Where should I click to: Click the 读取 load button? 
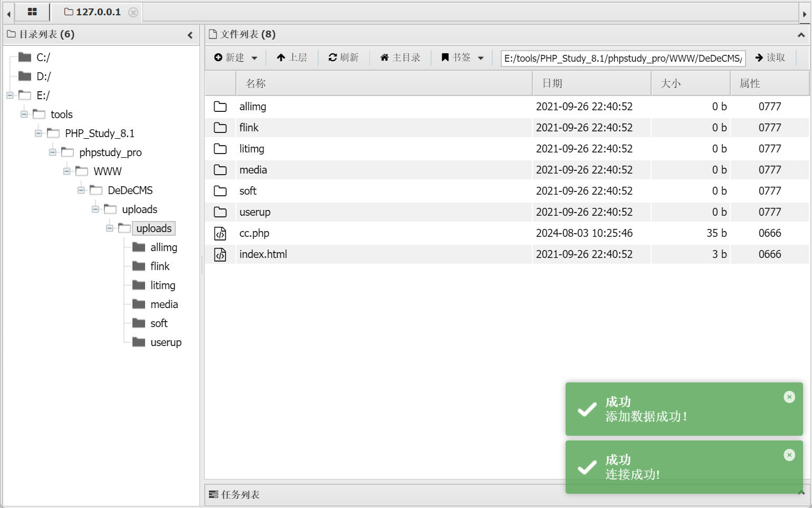pyautogui.click(x=770, y=57)
